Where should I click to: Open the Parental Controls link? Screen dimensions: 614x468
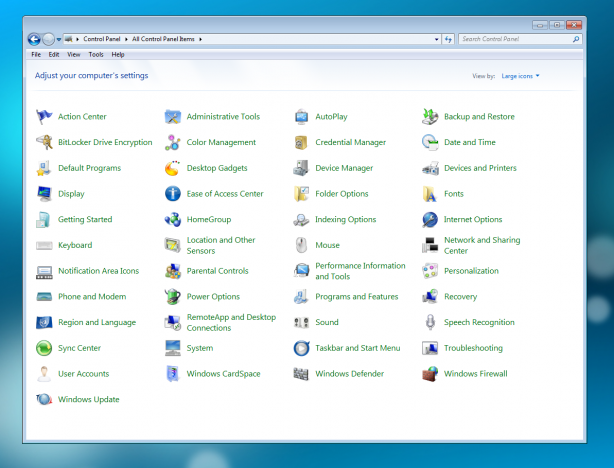pyautogui.click(x=218, y=271)
